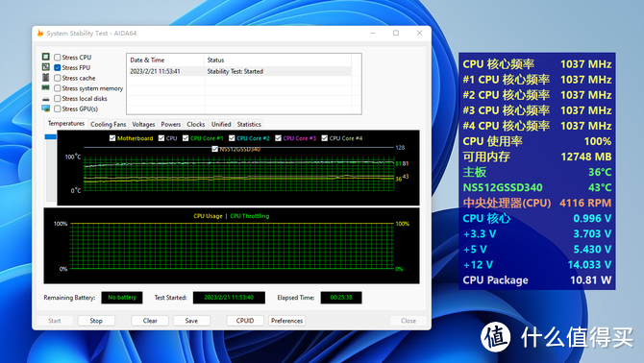Toggle the CPU temperature graph checkbox
This screenshot has width=644, height=363.
[x=161, y=138]
